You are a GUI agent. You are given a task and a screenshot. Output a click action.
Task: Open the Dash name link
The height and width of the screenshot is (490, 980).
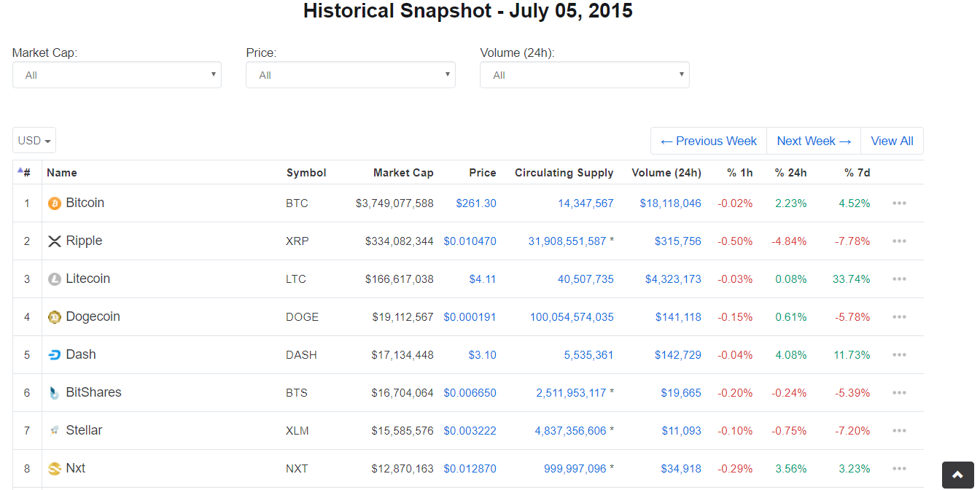click(81, 354)
